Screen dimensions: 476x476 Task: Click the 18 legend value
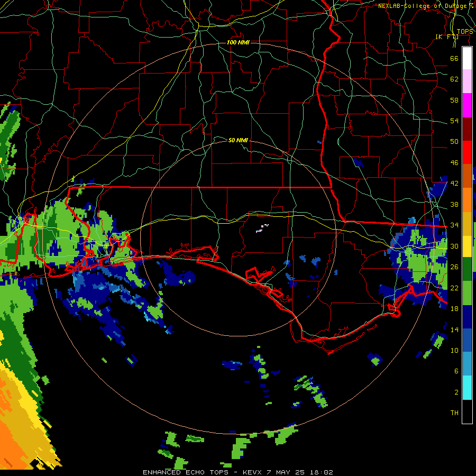click(454, 309)
